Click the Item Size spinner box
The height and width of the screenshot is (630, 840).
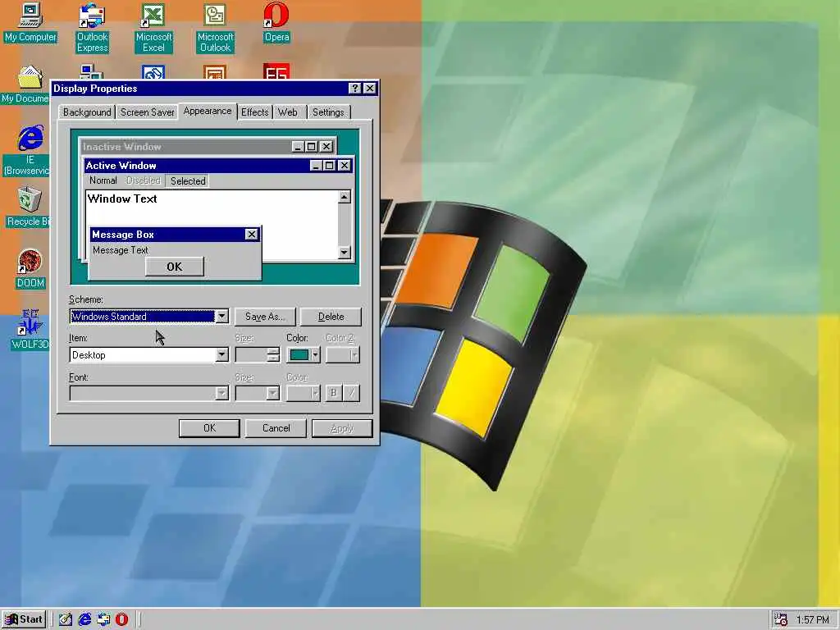click(258, 354)
